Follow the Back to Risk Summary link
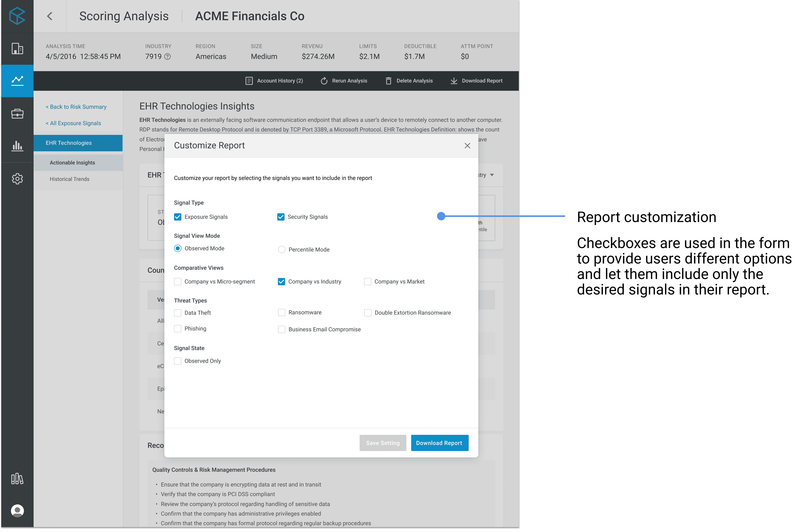The height and width of the screenshot is (532, 804). (76, 107)
